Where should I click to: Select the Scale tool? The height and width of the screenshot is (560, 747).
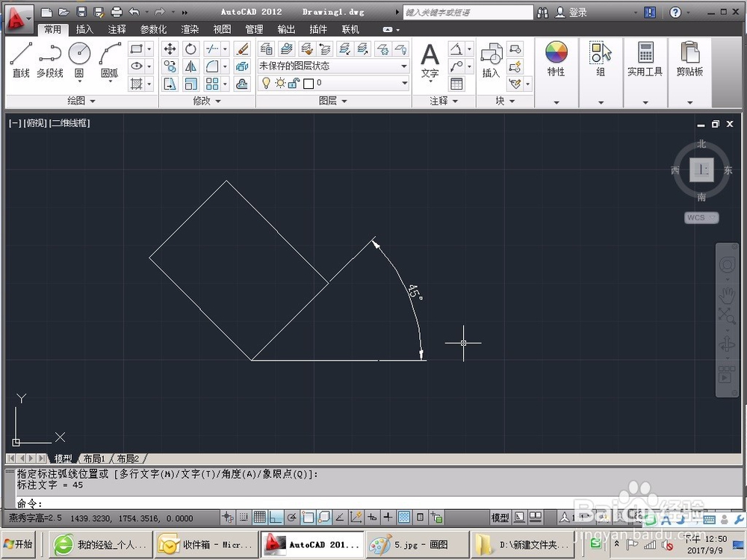click(190, 84)
